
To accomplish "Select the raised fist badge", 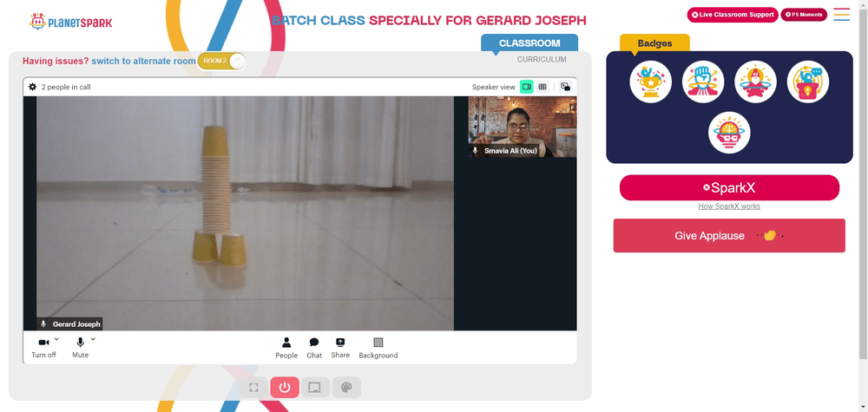I will 703,82.
